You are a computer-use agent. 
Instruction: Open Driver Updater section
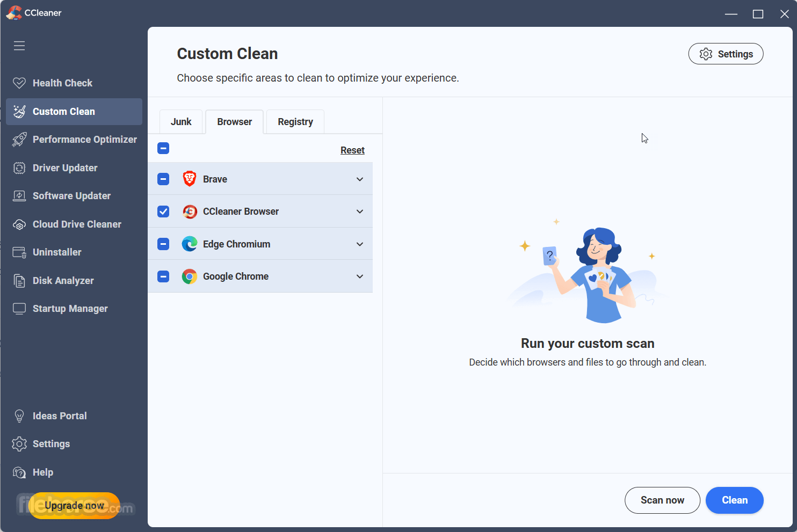74,168
